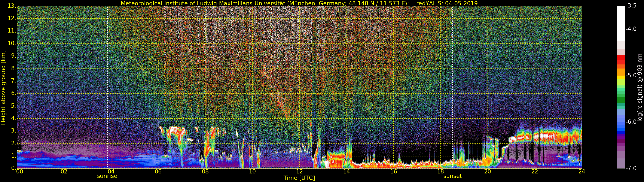Click the white band at the colorbar top
This screenshot has height=182, width=644.
(621, 23)
